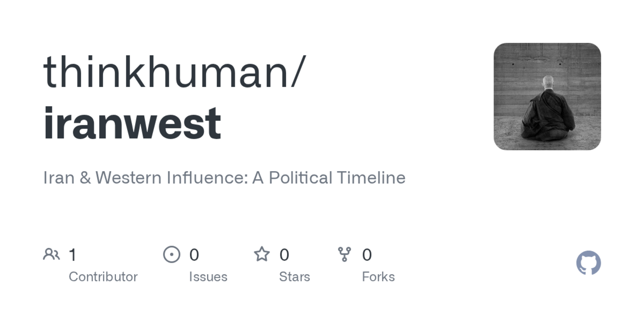644x322 pixels.
Task: Click the zero count beside issues icon
Action: click(x=194, y=255)
